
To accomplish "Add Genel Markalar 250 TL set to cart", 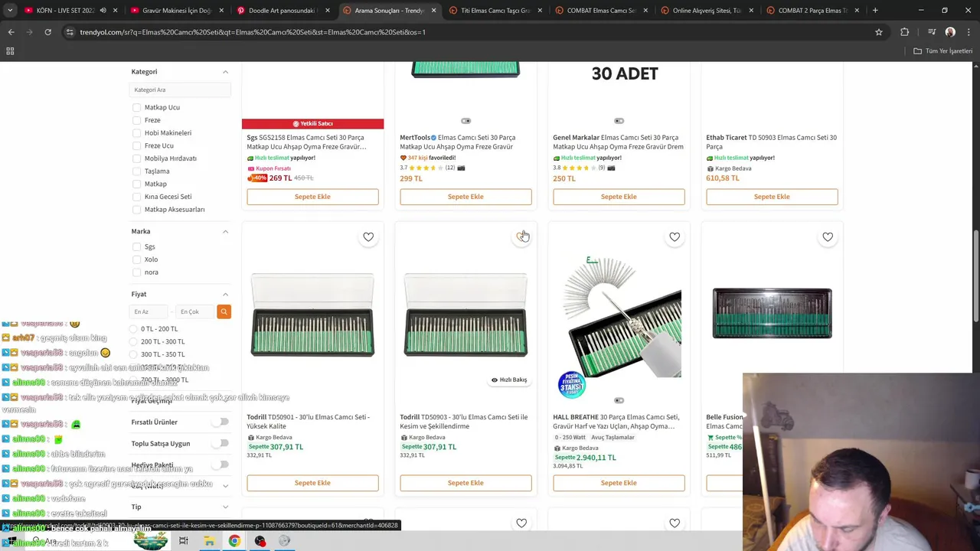I will [x=619, y=197].
